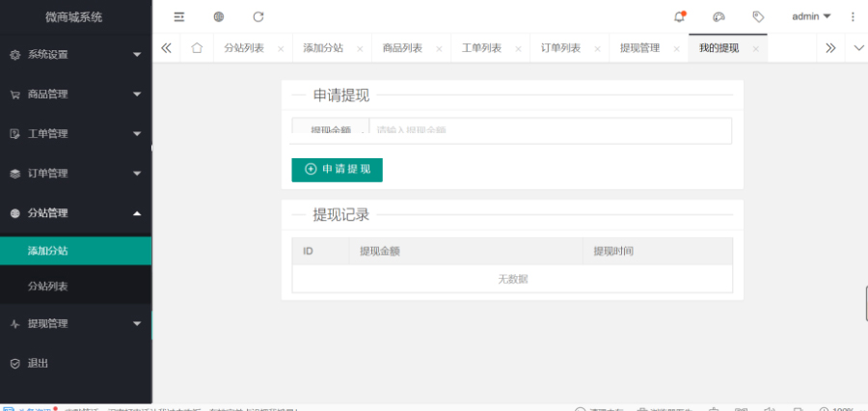Open the vertical three-dot more menu
This screenshot has width=868, height=411.
tap(853, 16)
